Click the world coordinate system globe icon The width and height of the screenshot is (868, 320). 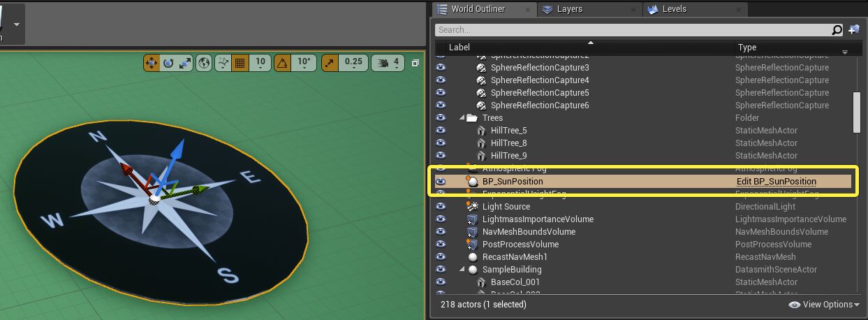(x=204, y=63)
